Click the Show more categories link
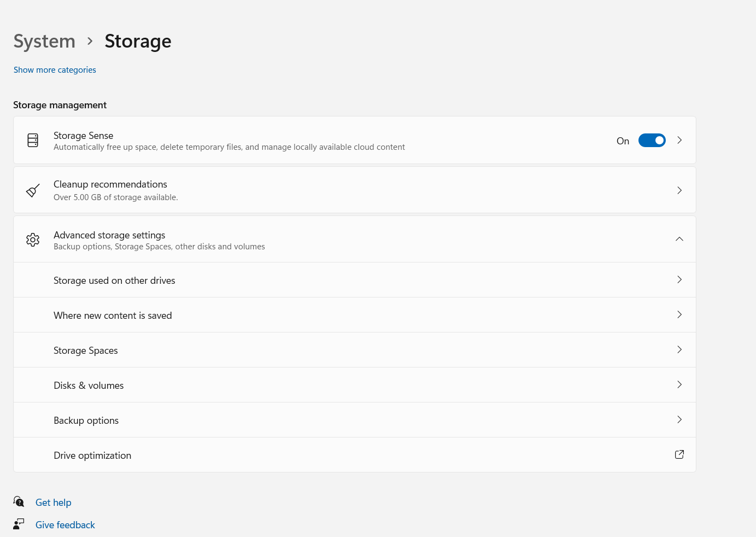This screenshot has height=537, width=756. coord(55,70)
